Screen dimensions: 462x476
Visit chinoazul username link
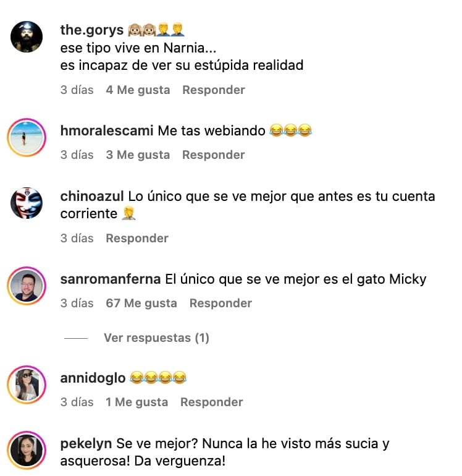[x=92, y=197]
